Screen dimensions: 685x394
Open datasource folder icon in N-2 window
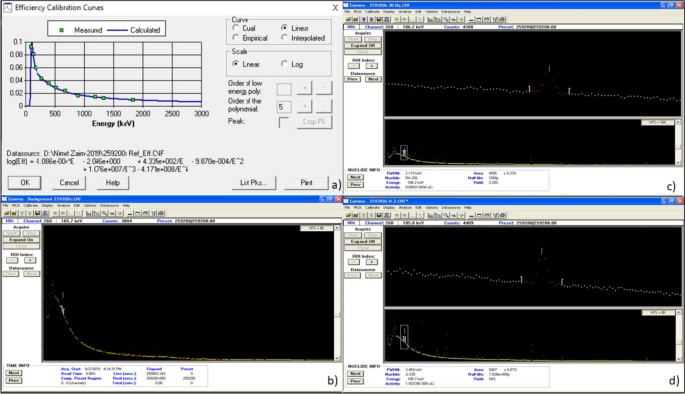coord(349,215)
